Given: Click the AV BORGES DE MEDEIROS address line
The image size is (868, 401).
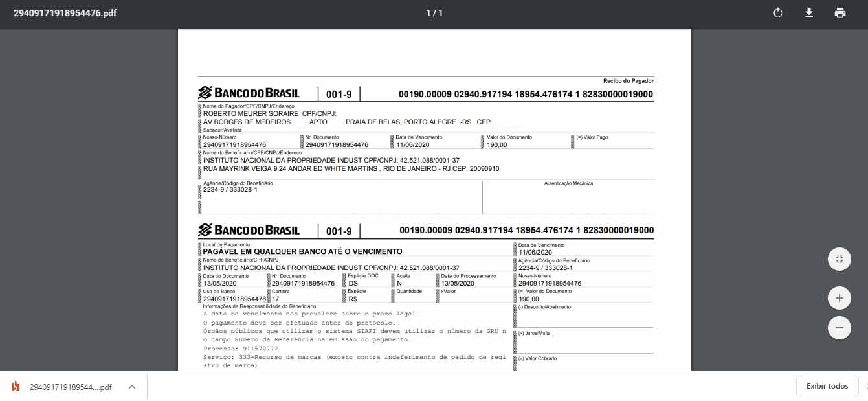Looking at the screenshot, I should coord(362,122).
